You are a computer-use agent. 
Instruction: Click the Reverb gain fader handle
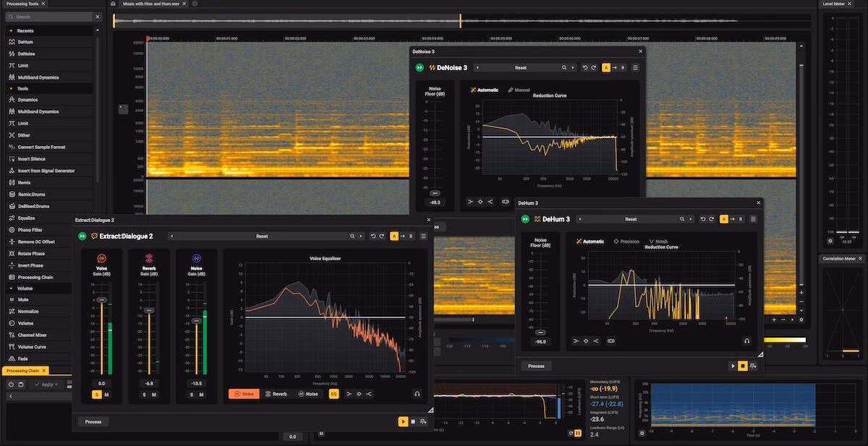(x=149, y=310)
